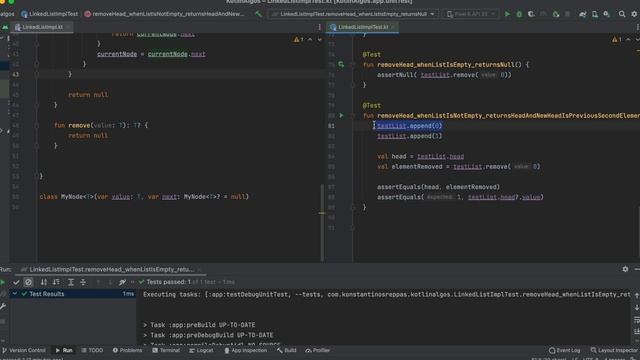Open Search Everywhere magnifier in toolbar

[622, 14]
